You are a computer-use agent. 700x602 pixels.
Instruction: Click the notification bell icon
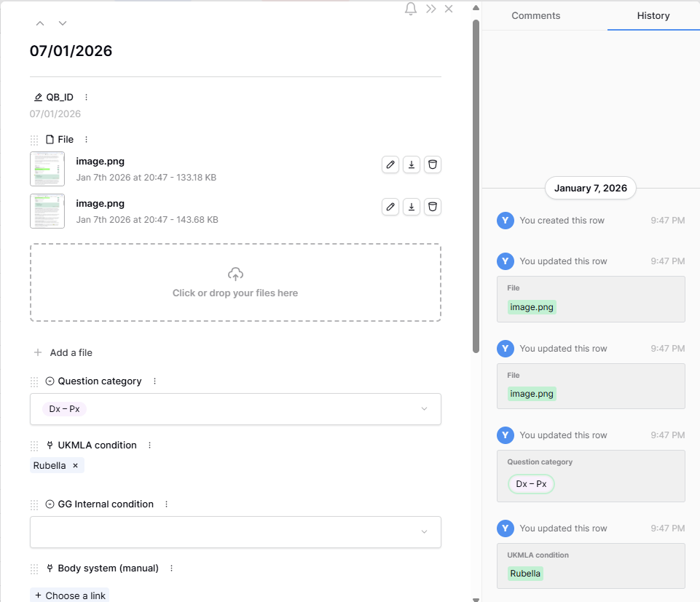tap(411, 9)
